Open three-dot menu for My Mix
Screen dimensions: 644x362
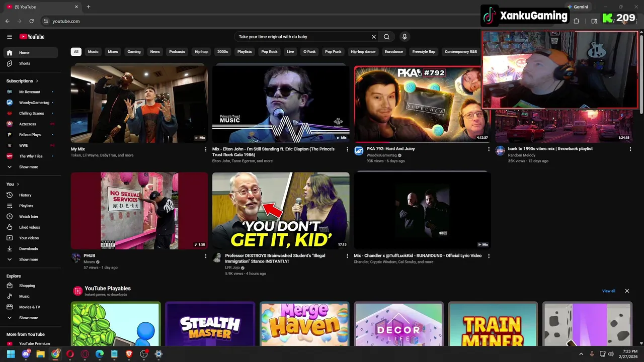pyautogui.click(x=205, y=149)
